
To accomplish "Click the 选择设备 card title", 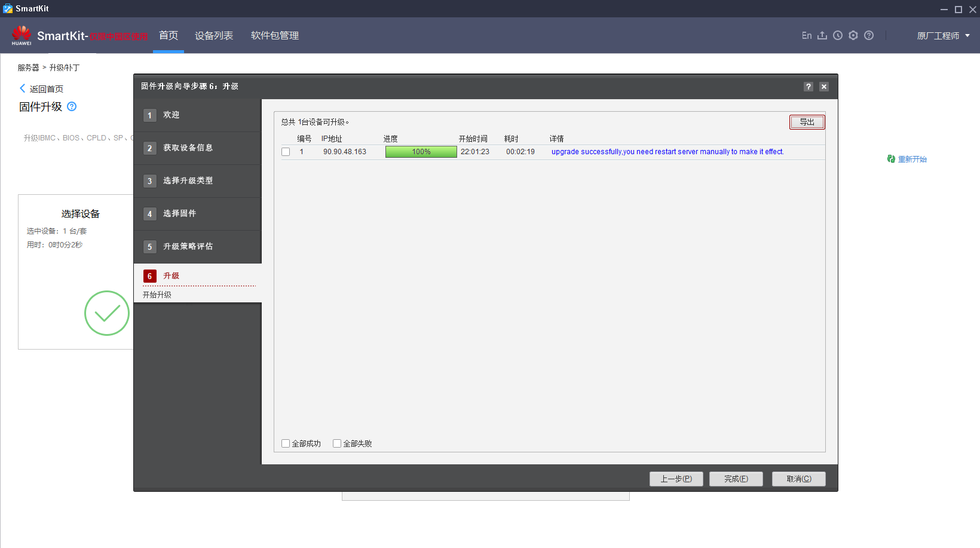I will click(x=81, y=214).
